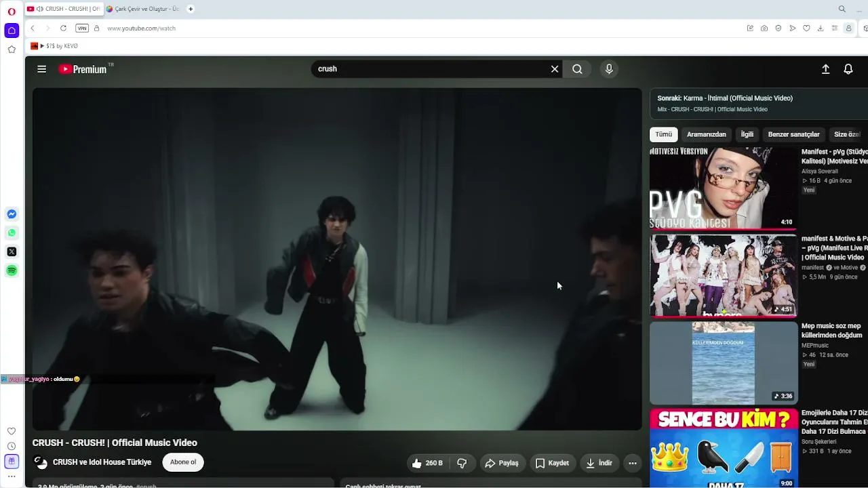868x488 pixels.
Task: Open the YouTube create upload icon
Action: [x=825, y=69]
